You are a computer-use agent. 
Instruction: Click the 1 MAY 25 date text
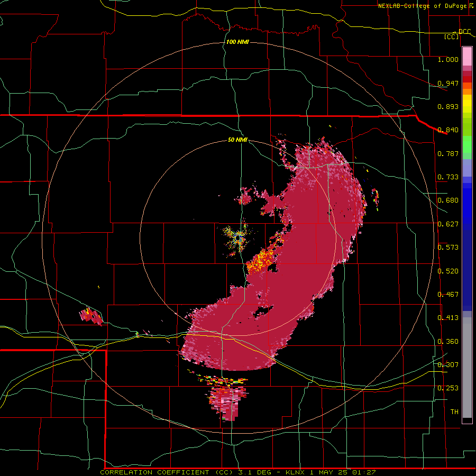(329, 472)
